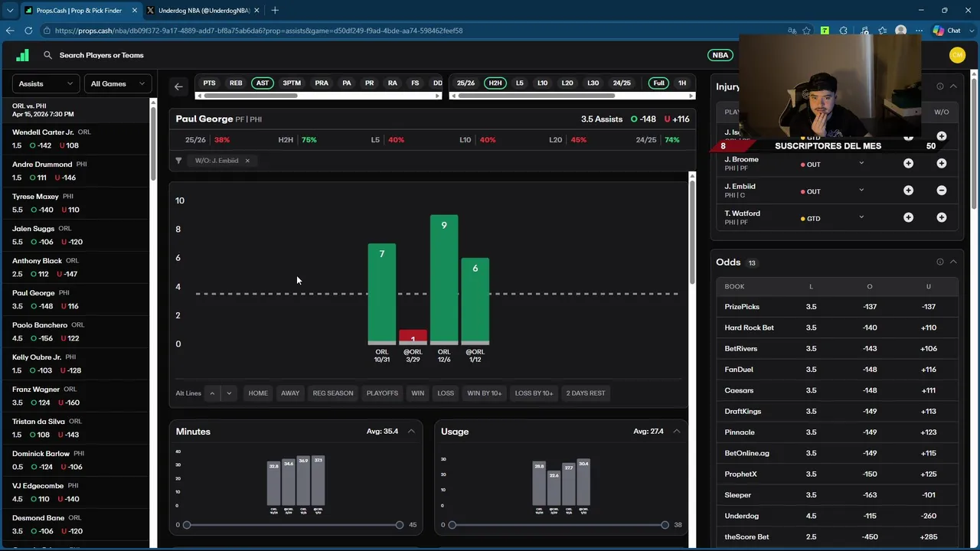The height and width of the screenshot is (551, 980).
Task: Toggle the WIN BY 10+ filter
Action: [x=485, y=393]
